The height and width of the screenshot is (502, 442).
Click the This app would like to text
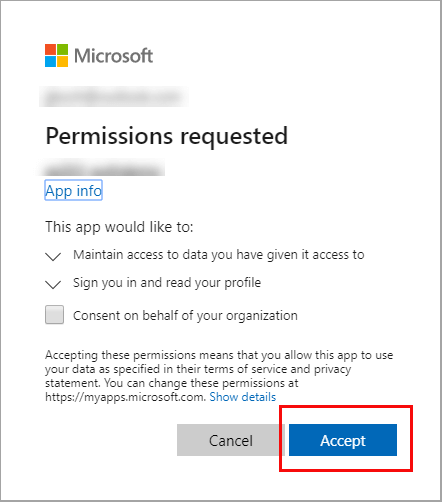[119, 227]
